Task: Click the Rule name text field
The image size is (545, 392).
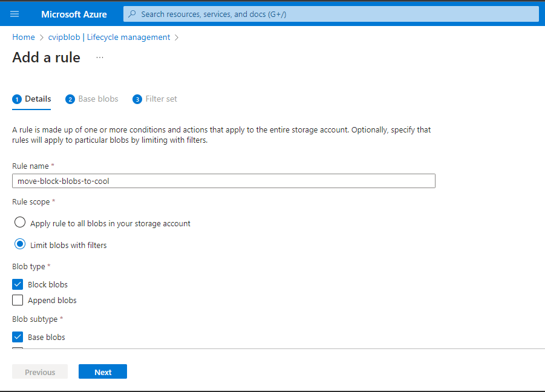Action: [223, 181]
